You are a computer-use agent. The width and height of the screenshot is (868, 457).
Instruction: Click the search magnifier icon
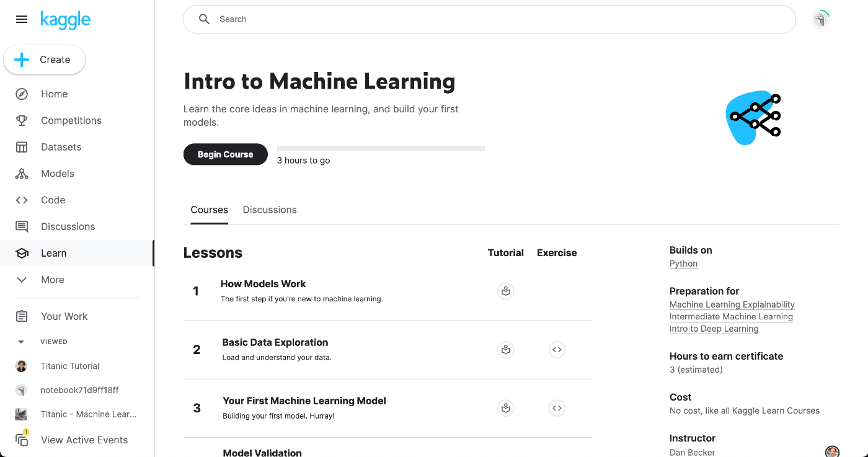coord(204,19)
